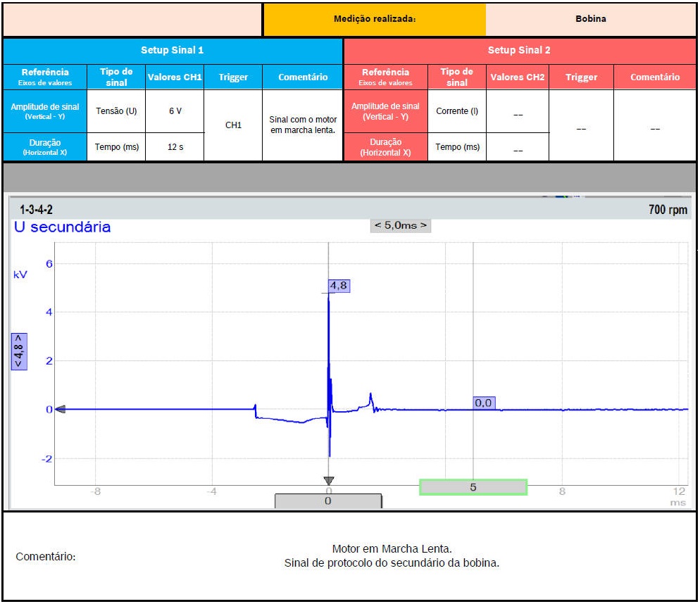The height and width of the screenshot is (604, 700).
Task: Click the 6 V value under Valores CH1
Action: click(x=175, y=111)
